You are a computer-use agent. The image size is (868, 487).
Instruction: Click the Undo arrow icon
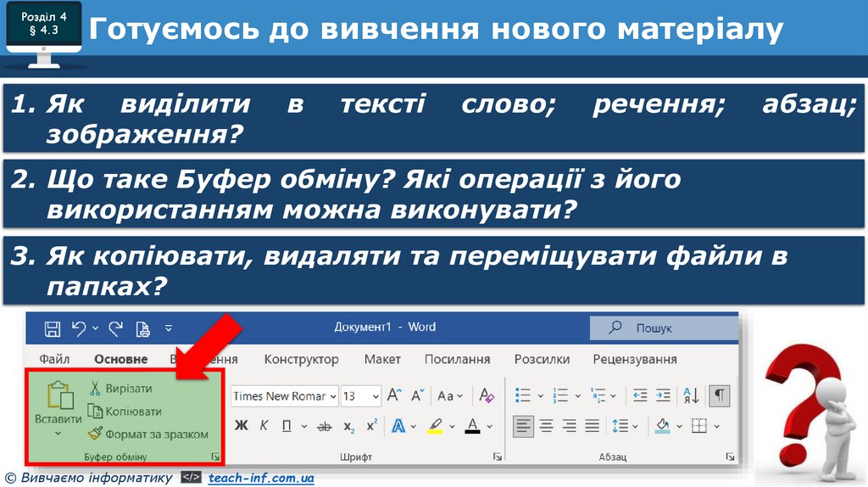[79, 329]
